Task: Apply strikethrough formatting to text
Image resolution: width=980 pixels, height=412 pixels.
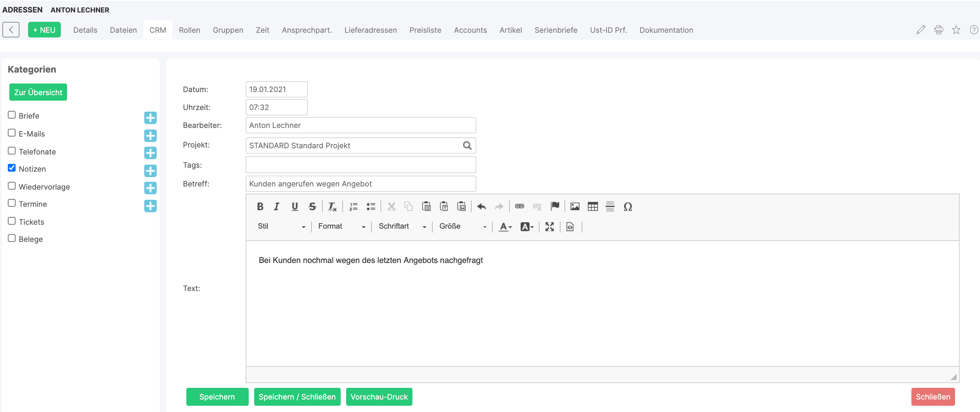Action: tap(312, 207)
